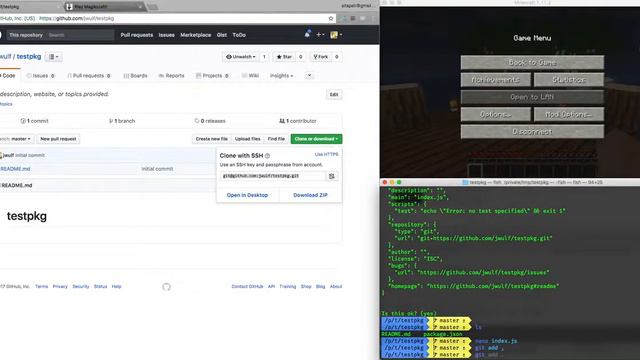
Task: Click the terminal green zoom button
Action: tap(399, 182)
